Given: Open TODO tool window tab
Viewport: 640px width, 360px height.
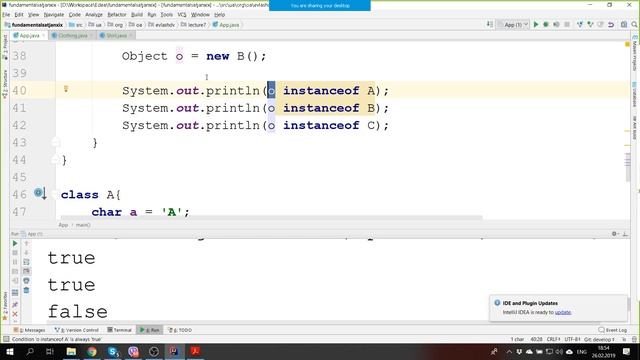Looking at the screenshot, I should [x=180, y=330].
